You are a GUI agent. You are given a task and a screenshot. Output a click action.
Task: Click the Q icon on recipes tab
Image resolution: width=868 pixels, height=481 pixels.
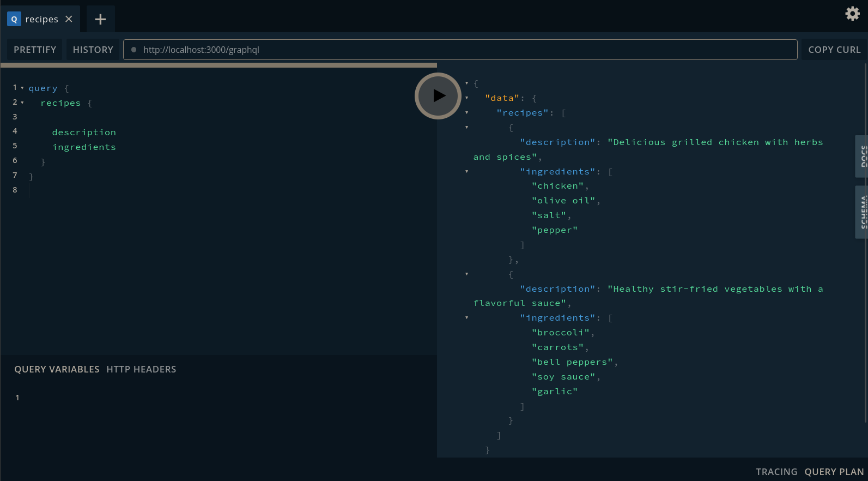(14, 19)
